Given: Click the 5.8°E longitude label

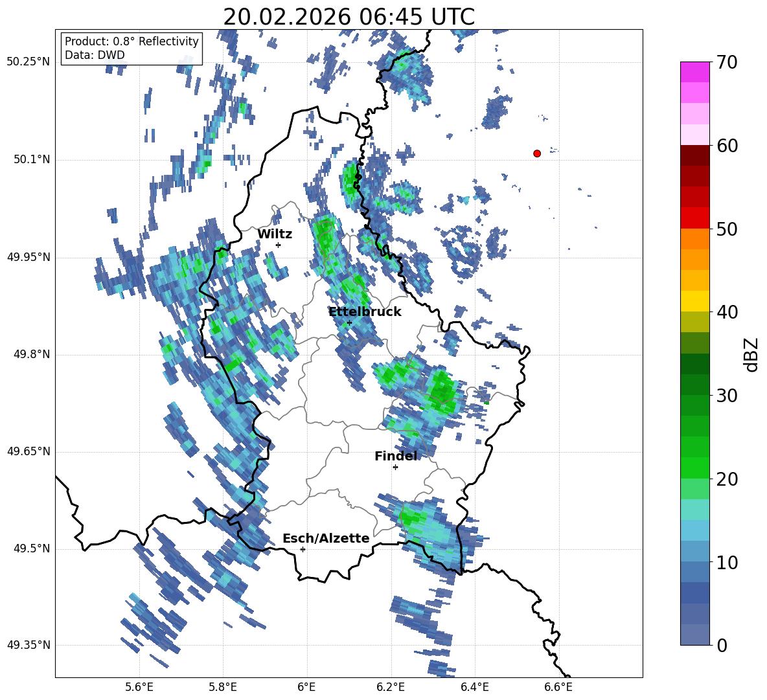Looking at the screenshot, I should click(223, 687).
